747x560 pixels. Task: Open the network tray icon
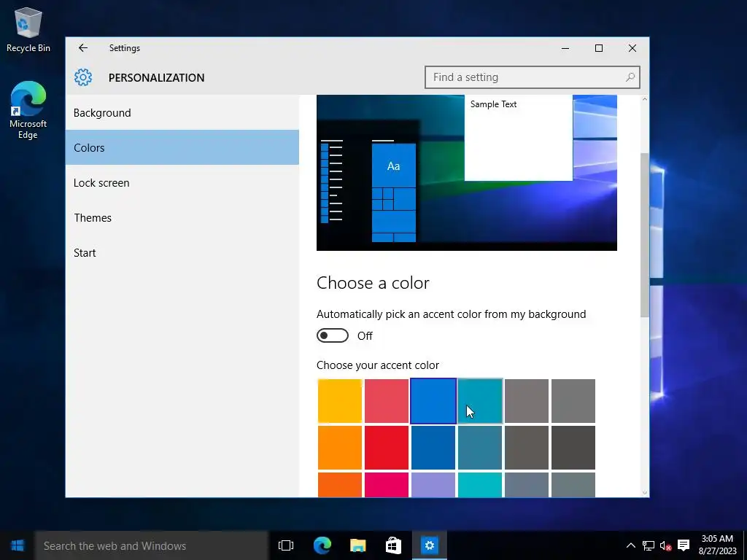[648, 545]
